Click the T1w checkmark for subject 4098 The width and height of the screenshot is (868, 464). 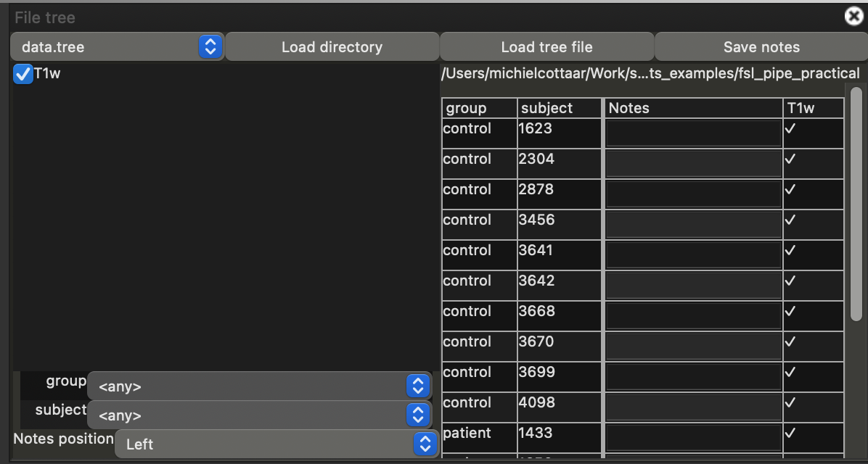point(791,402)
